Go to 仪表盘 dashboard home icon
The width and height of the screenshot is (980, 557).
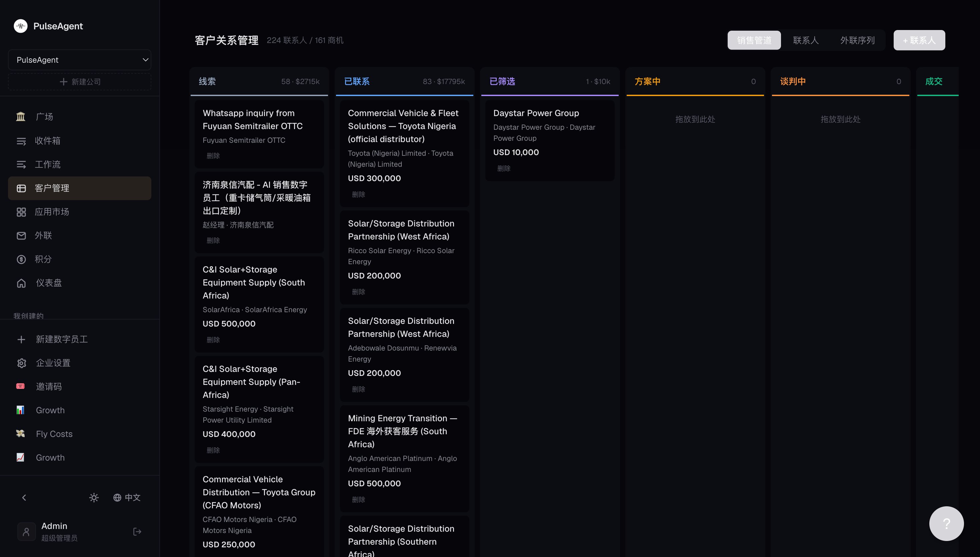pyautogui.click(x=21, y=283)
